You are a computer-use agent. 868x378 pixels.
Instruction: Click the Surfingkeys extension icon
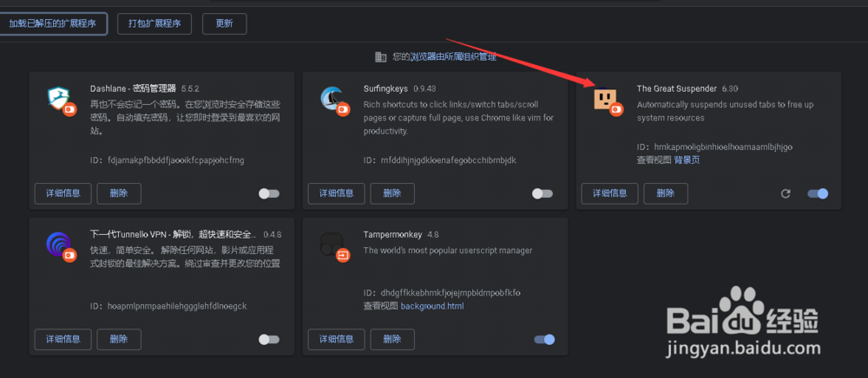point(331,98)
